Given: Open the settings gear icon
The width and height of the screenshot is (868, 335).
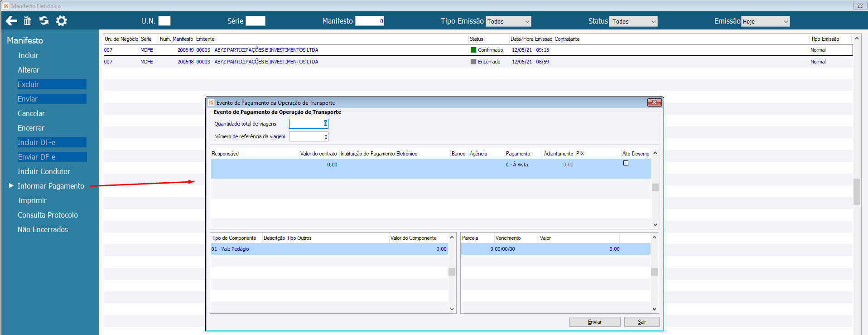Looking at the screenshot, I should point(61,21).
